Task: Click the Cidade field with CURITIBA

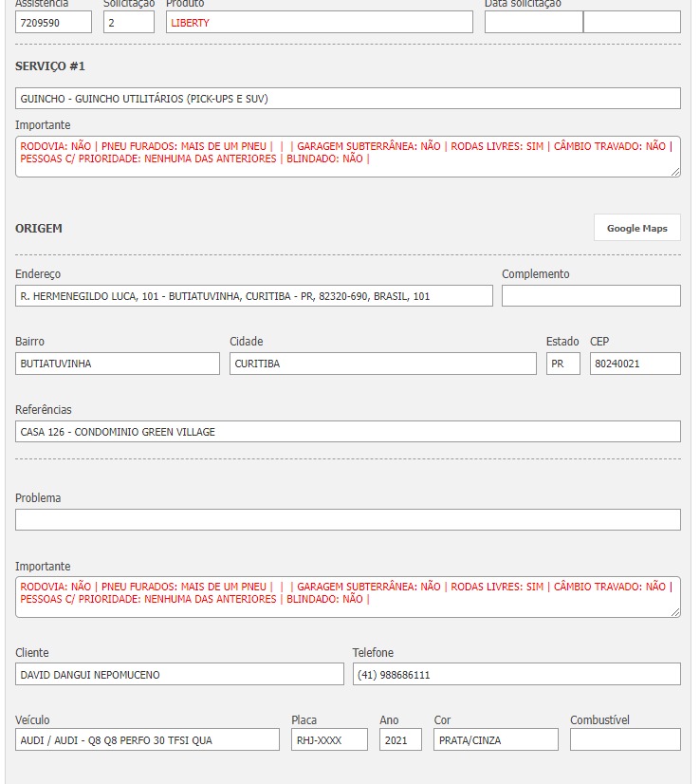Action: click(x=383, y=364)
